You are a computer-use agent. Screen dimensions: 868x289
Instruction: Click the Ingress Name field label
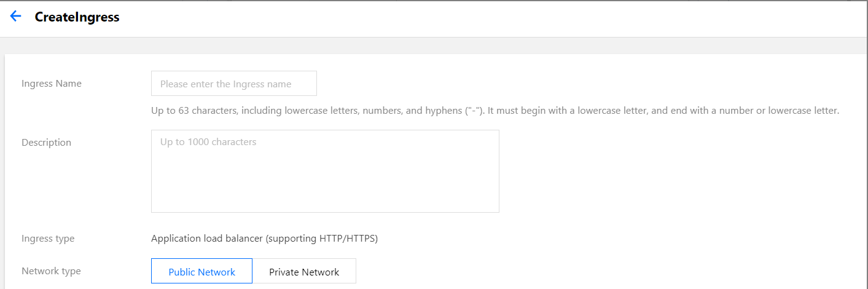(52, 84)
